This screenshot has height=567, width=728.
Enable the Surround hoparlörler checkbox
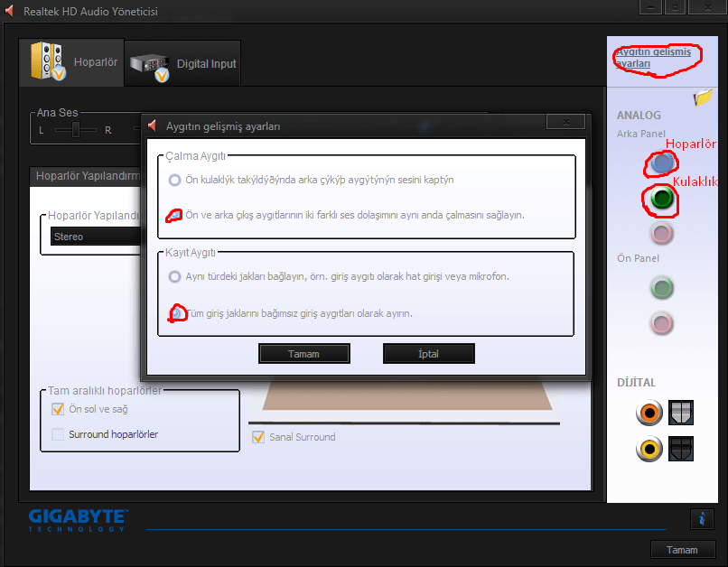tap(59, 434)
